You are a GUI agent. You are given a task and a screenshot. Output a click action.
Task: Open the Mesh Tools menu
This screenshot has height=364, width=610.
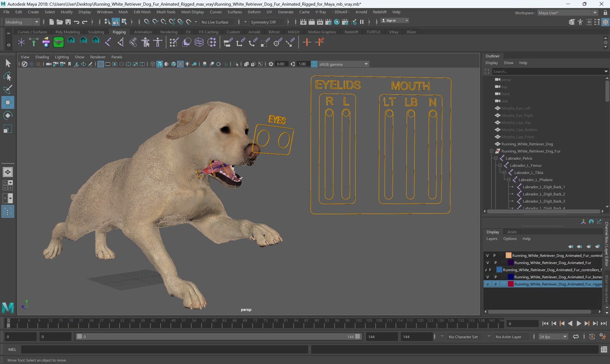pos(166,12)
